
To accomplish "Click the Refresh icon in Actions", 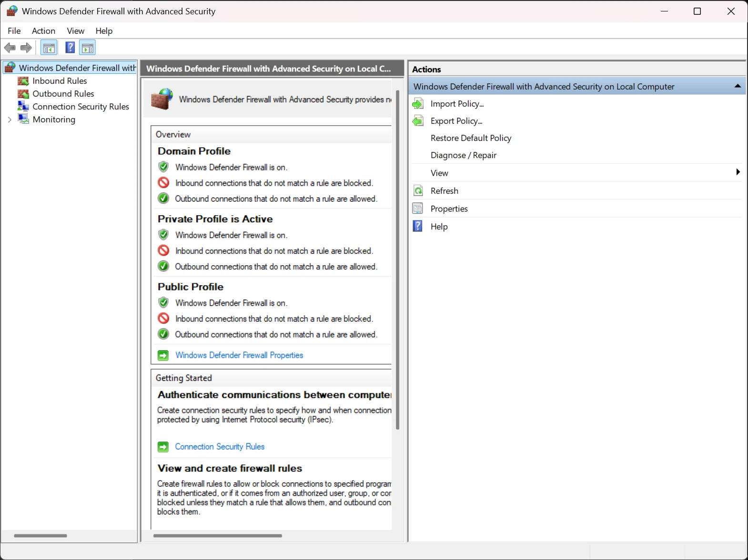I will [x=418, y=191].
